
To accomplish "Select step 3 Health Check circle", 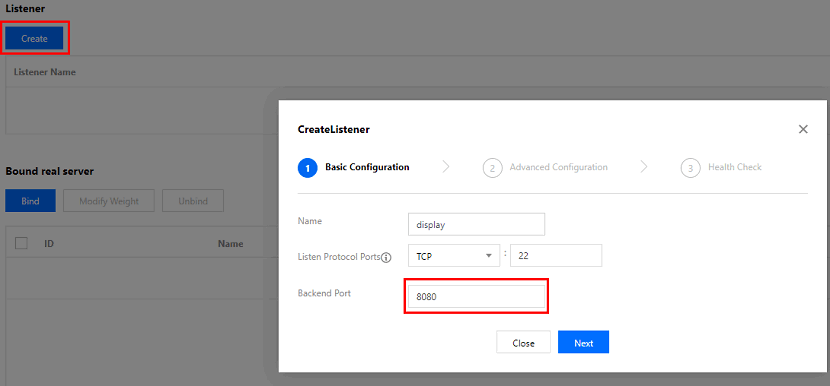I will [690, 168].
